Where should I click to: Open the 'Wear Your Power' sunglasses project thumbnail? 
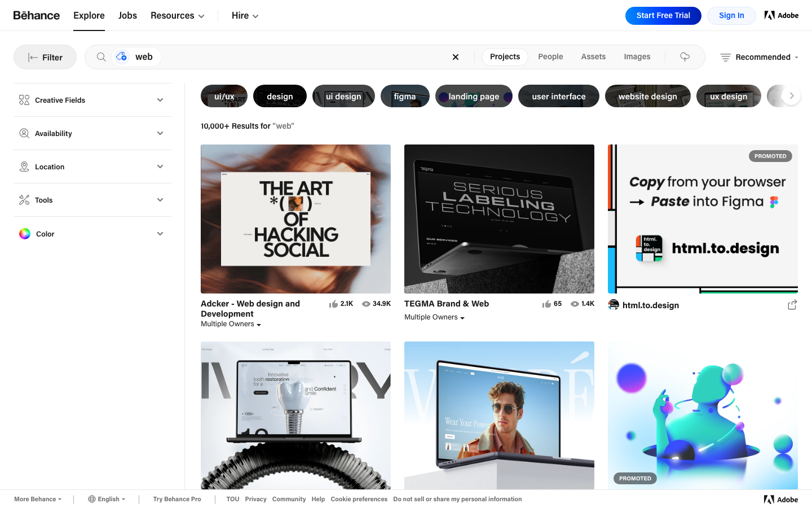tap(499, 415)
